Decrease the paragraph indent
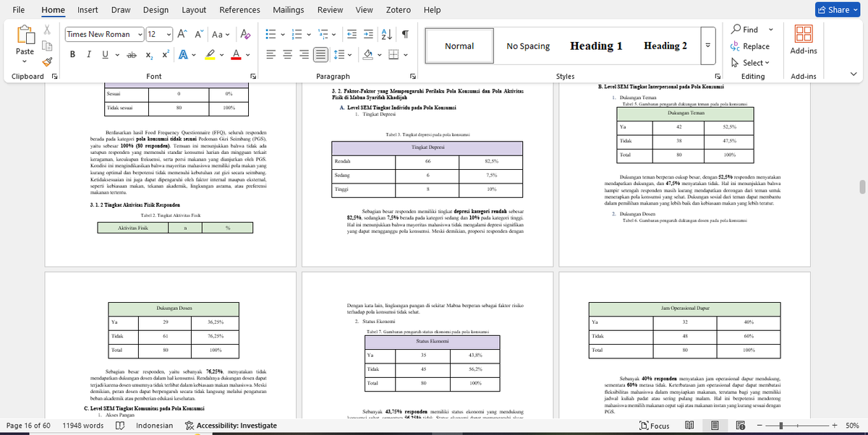Viewport: 868px width, 435px height. (353, 34)
